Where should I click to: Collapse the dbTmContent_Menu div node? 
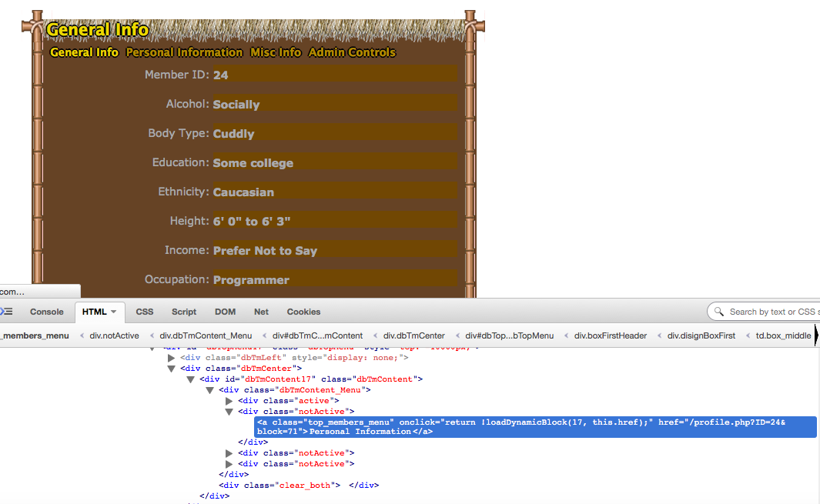210,390
